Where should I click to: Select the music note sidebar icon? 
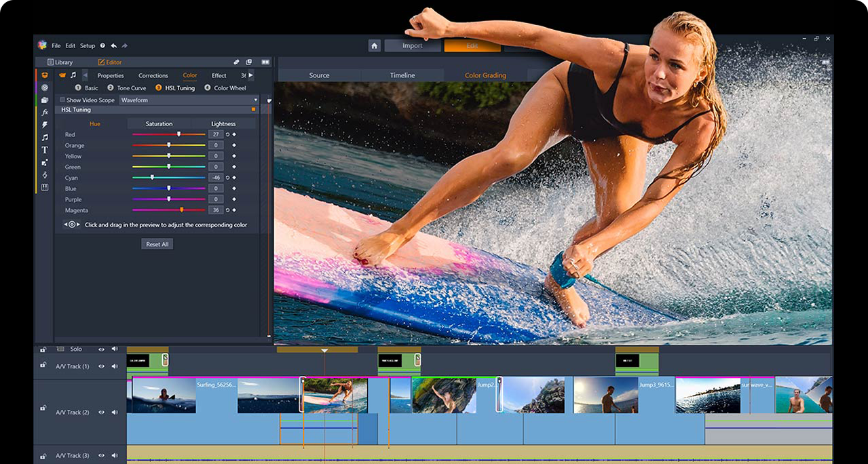click(45, 138)
